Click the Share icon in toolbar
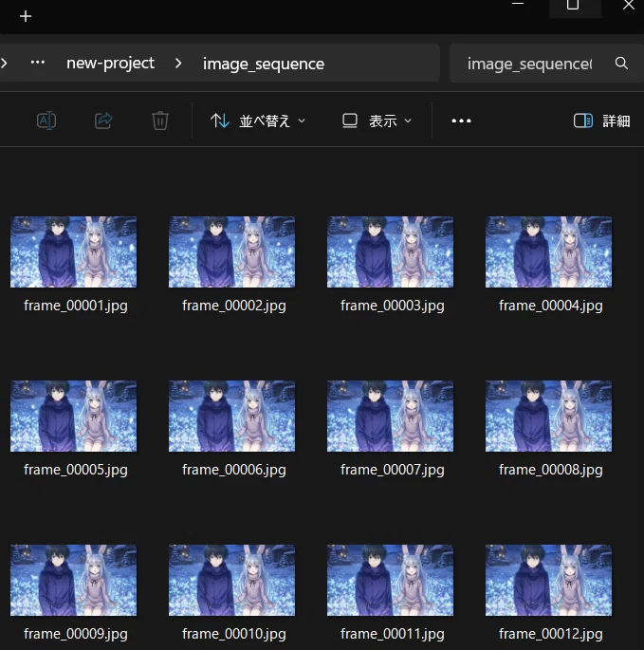 [x=103, y=121]
